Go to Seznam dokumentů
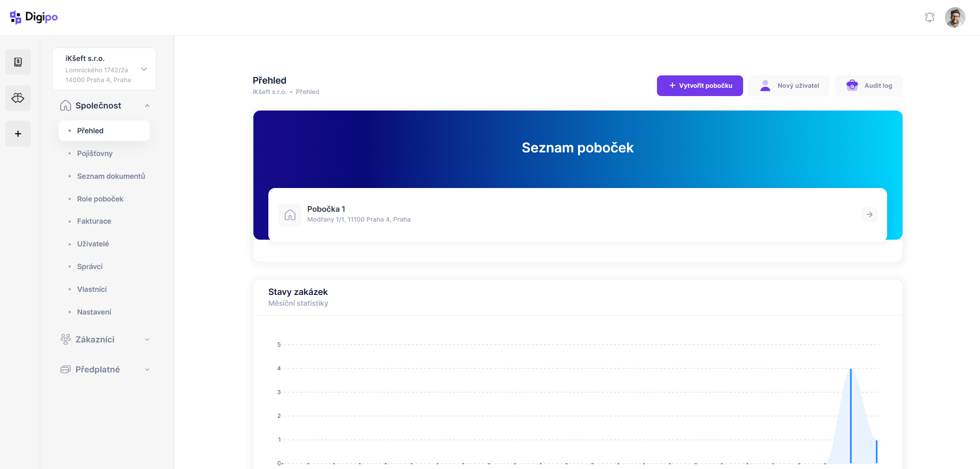 (x=111, y=176)
